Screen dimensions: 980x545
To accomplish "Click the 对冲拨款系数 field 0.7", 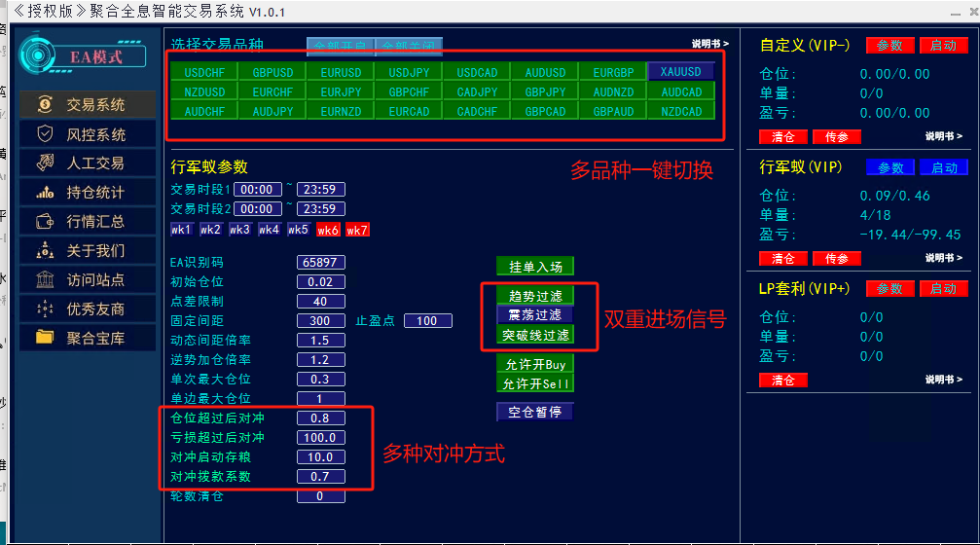I will coord(320,476).
